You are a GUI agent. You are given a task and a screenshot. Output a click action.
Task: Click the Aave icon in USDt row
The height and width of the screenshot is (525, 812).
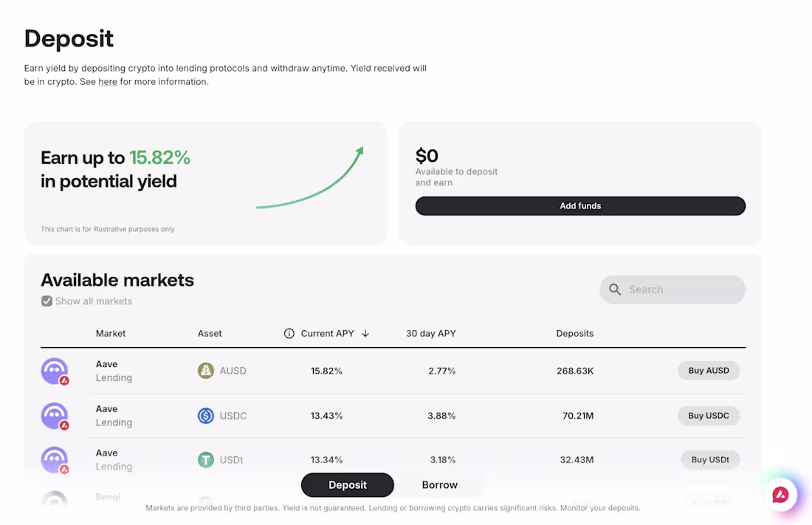click(x=55, y=460)
